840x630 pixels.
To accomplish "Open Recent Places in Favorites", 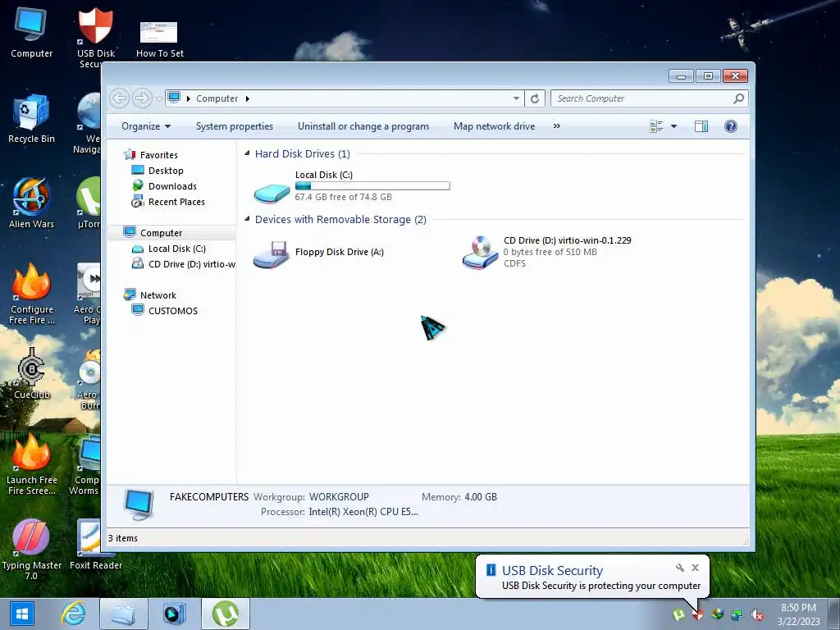I will [176, 202].
